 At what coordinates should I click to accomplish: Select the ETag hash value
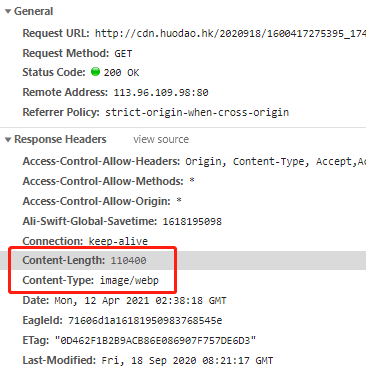click(155, 340)
